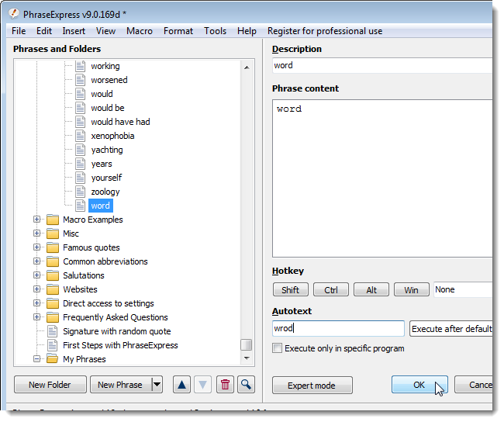Select the worsened phrase
Screen dimensions: 504x422
109,80
